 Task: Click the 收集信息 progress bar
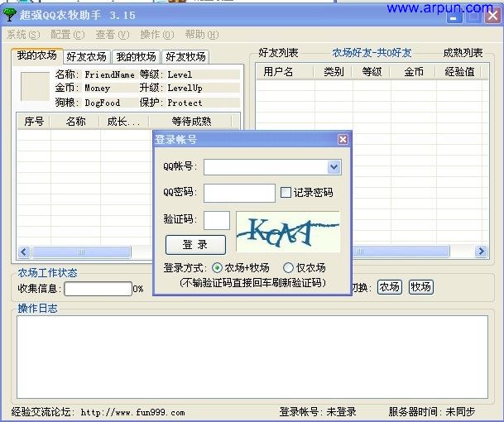pyautogui.click(x=98, y=289)
